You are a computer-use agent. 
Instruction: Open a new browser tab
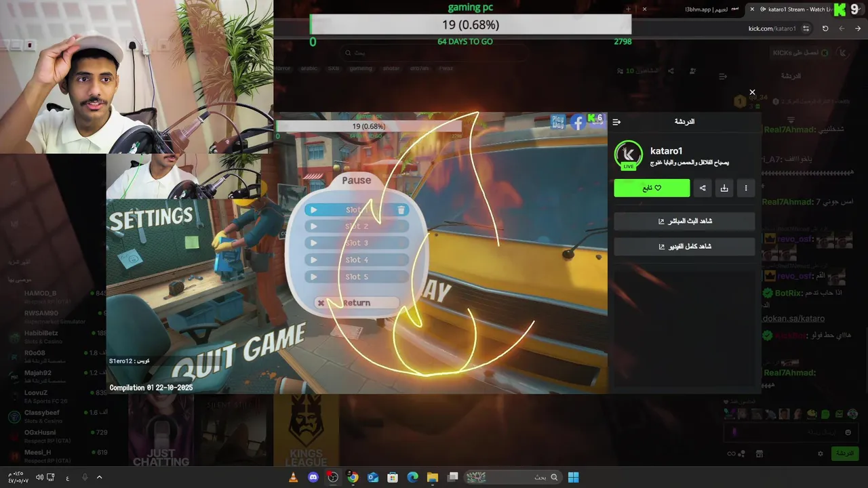(629, 9)
